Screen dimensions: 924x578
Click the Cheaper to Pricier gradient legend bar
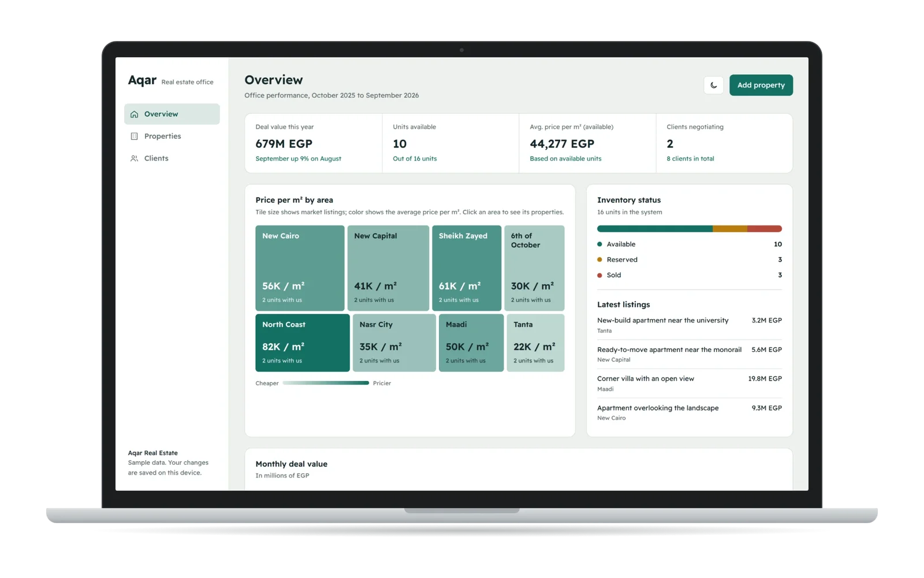[x=326, y=383]
